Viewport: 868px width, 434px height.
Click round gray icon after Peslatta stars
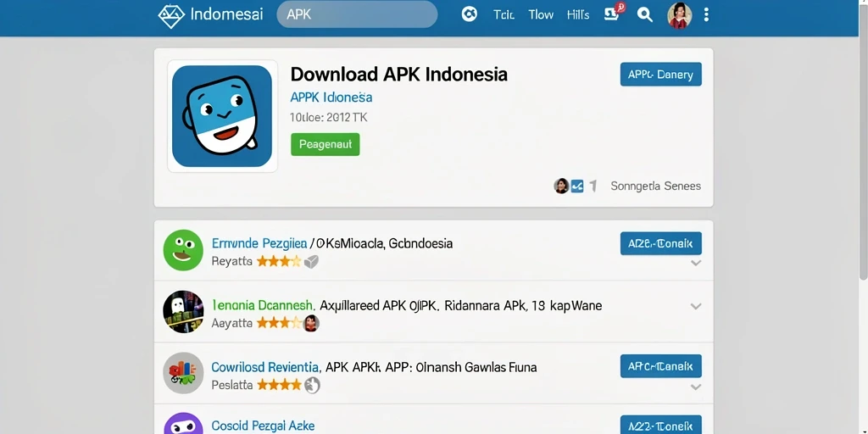312,385
